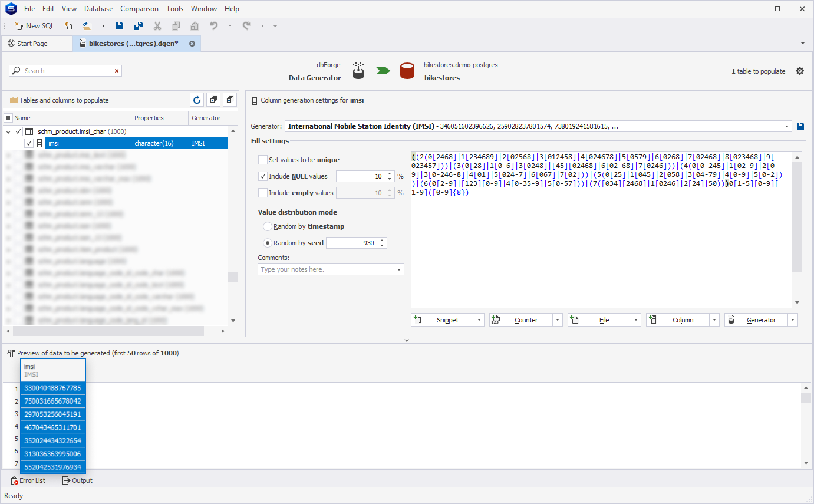Open the Snippet button dropdown arrow
This screenshot has width=814, height=504.
[x=479, y=320]
